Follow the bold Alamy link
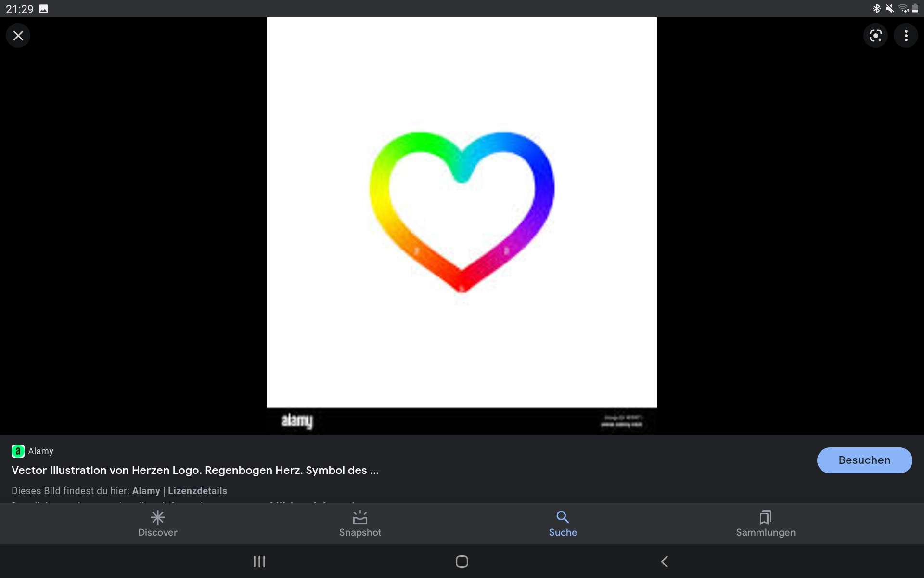Screen dimensions: 924x578 pos(146,491)
